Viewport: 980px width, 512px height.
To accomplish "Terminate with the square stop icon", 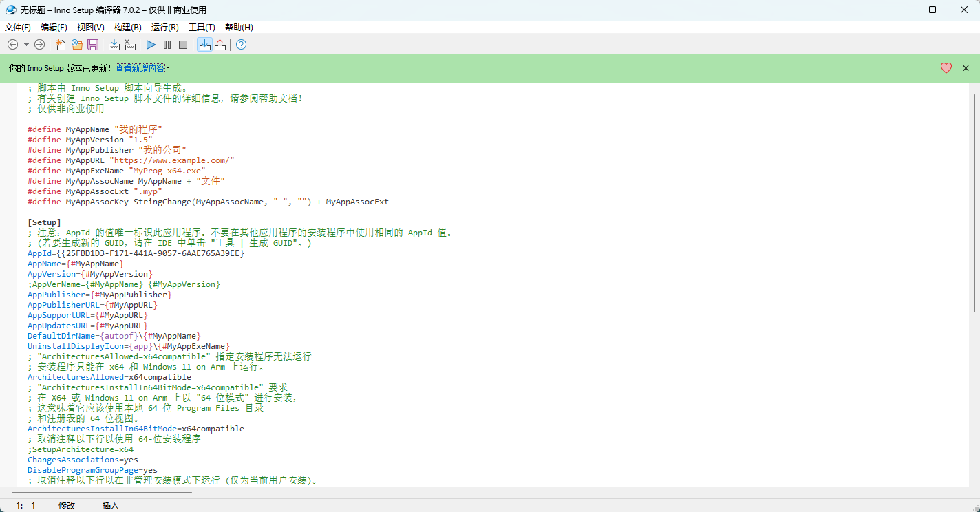I will (x=183, y=45).
